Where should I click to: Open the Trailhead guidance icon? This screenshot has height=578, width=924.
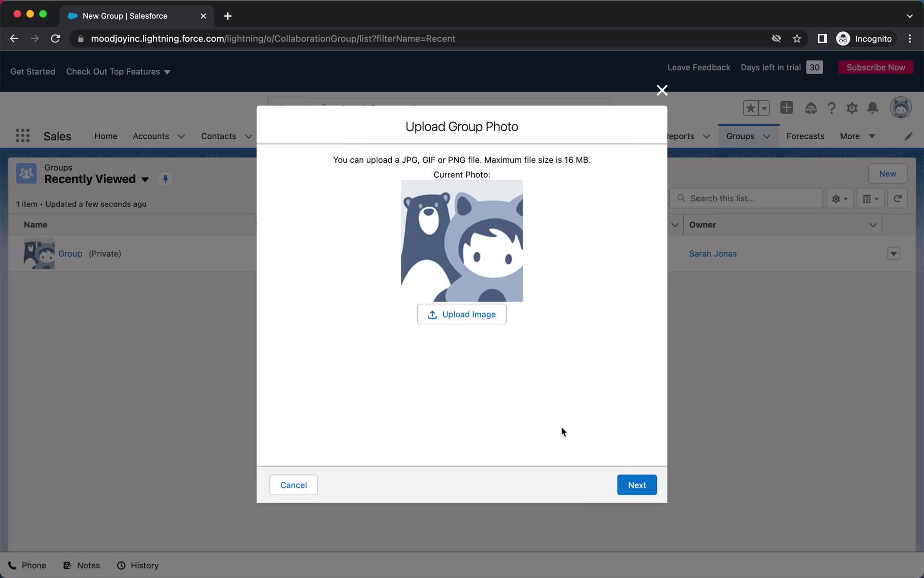811,108
